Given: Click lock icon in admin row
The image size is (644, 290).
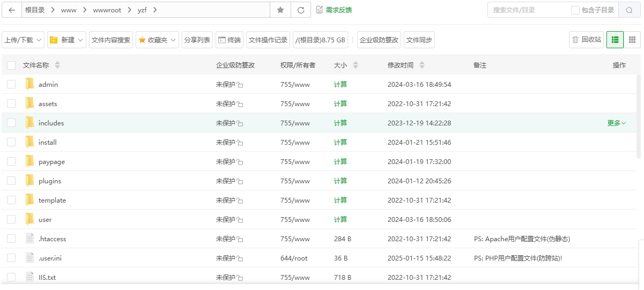Looking at the screenshot, I should click(240, 85).
